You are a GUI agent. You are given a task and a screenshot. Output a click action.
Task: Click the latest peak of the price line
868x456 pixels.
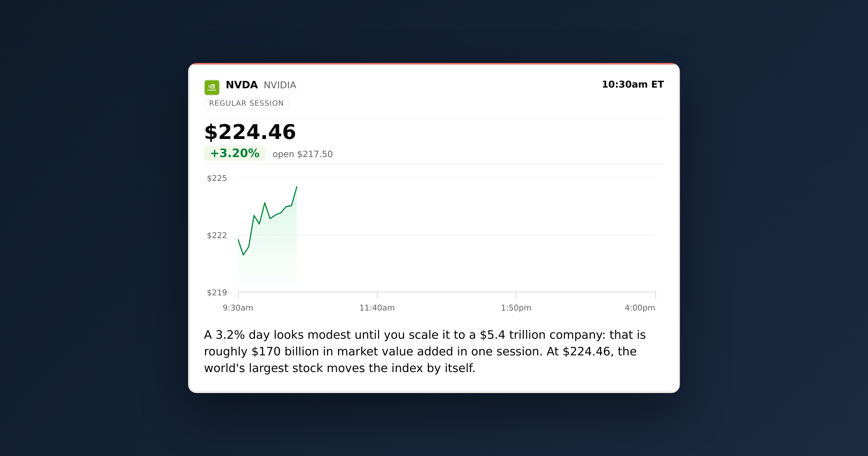[x=297, y=187]
